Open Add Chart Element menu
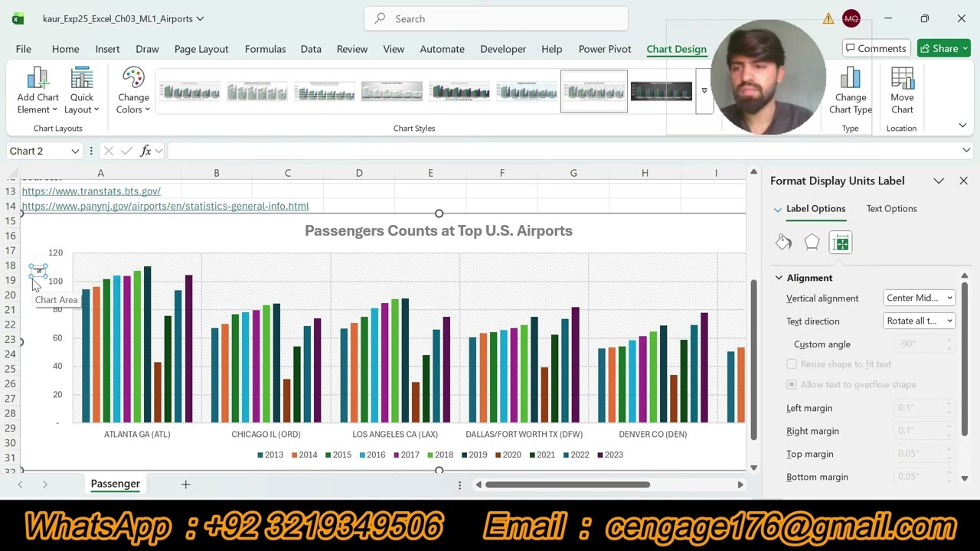This screenshot has width=980, height=551. (38, 90)
